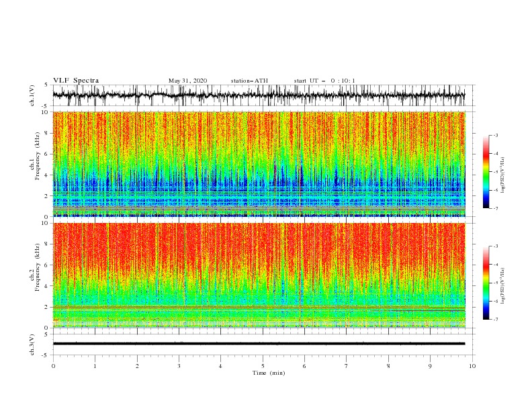
Task: Click the "7" minute tick label
Action: [347, 366]
